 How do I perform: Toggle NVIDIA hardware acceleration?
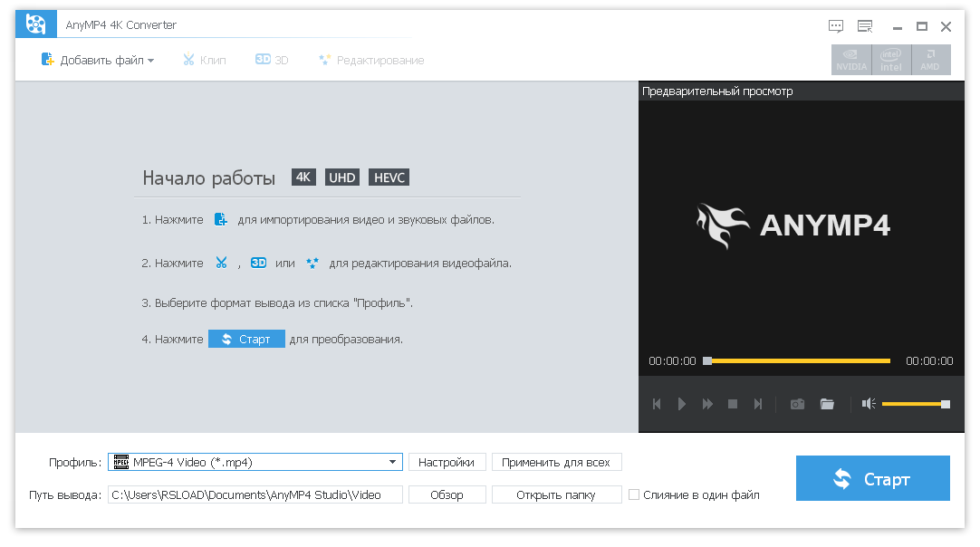coord(850,60)
